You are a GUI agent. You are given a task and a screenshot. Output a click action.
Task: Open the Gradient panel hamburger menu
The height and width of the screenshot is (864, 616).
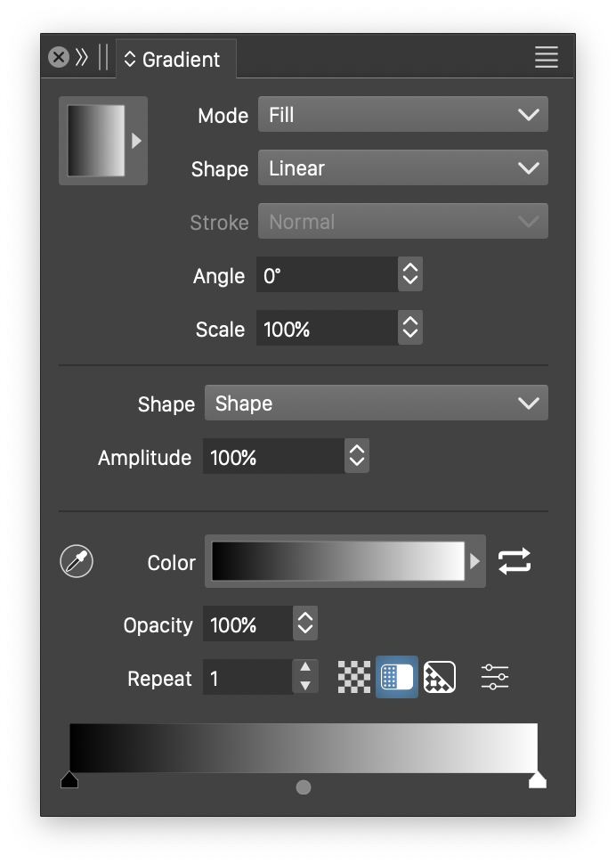(547, 58)
